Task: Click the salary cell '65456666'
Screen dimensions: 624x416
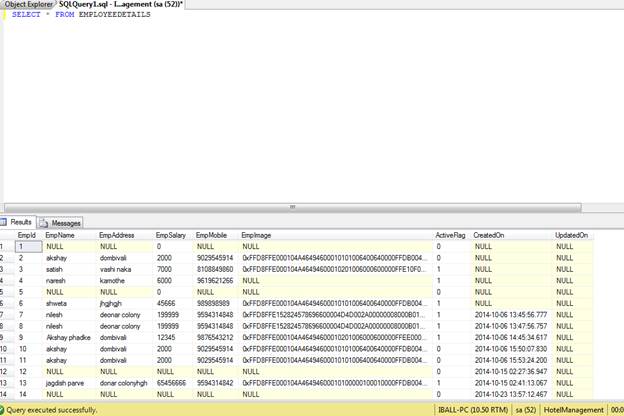Action: pos(174,383)
